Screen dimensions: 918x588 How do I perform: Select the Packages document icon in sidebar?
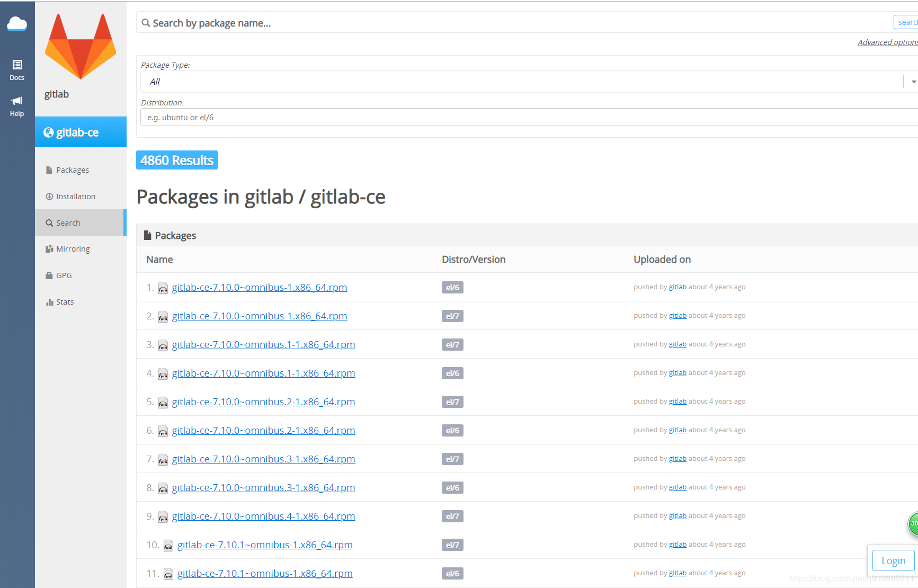49,169
